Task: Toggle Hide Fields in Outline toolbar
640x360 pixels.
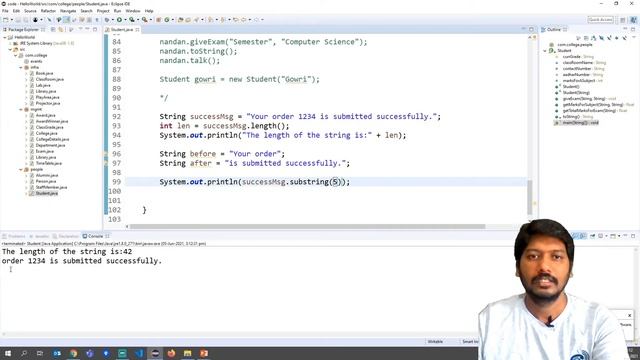Action: click(601, 38)
